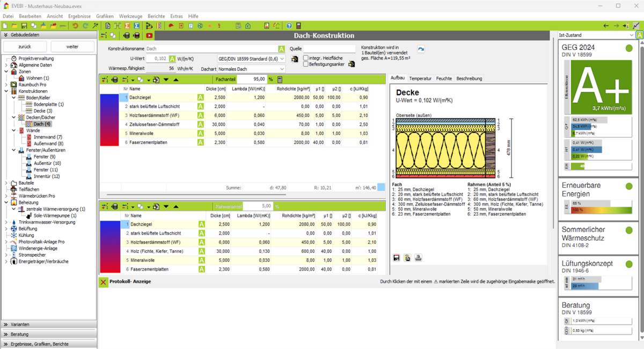Click the weiter button
Screen dimensions: 644x349
(72, 47)
